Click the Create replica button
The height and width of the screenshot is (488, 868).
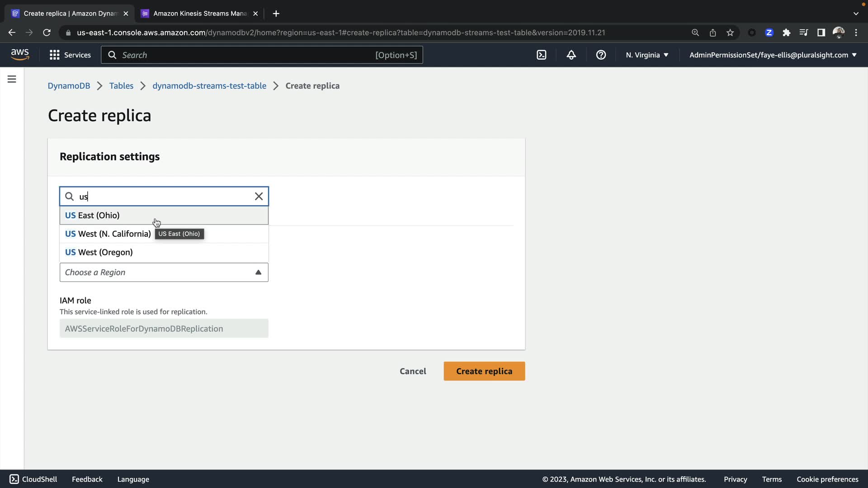pos(484,371)
